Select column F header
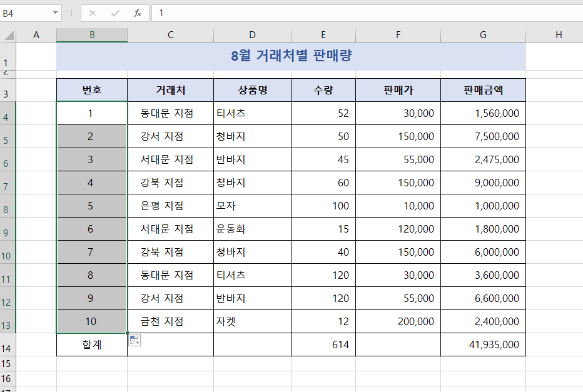 (398, 35)
